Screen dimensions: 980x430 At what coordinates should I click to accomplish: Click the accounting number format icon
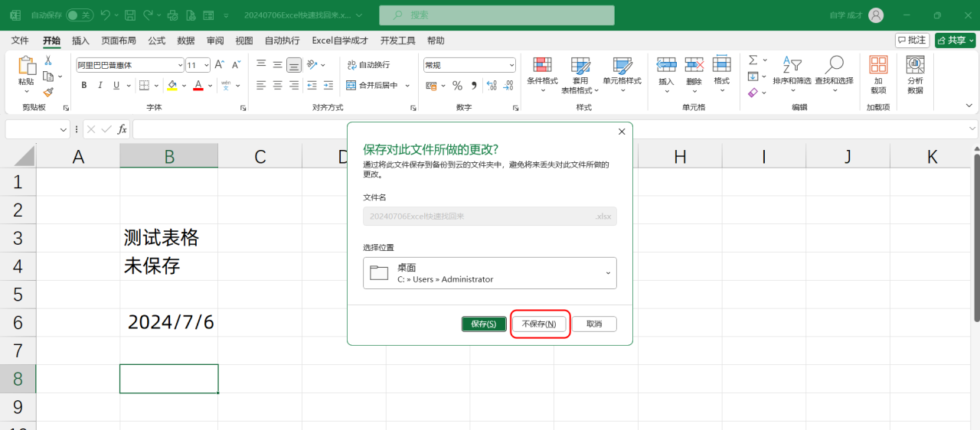coord(431,86)
